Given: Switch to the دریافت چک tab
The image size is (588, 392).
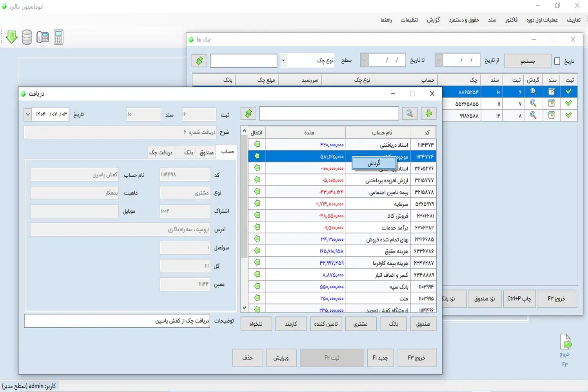Looking at the screenshot, I should [161, 152].
